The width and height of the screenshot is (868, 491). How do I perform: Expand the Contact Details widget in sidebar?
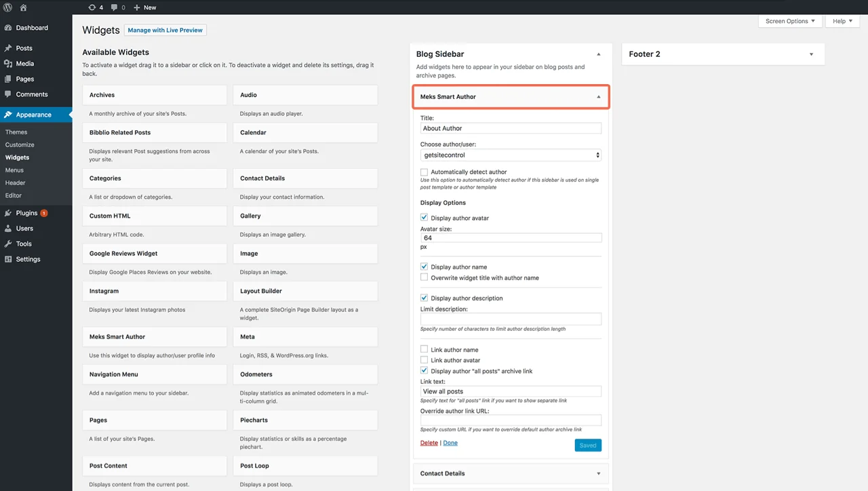pyautogui.click(x=599, y=473)
